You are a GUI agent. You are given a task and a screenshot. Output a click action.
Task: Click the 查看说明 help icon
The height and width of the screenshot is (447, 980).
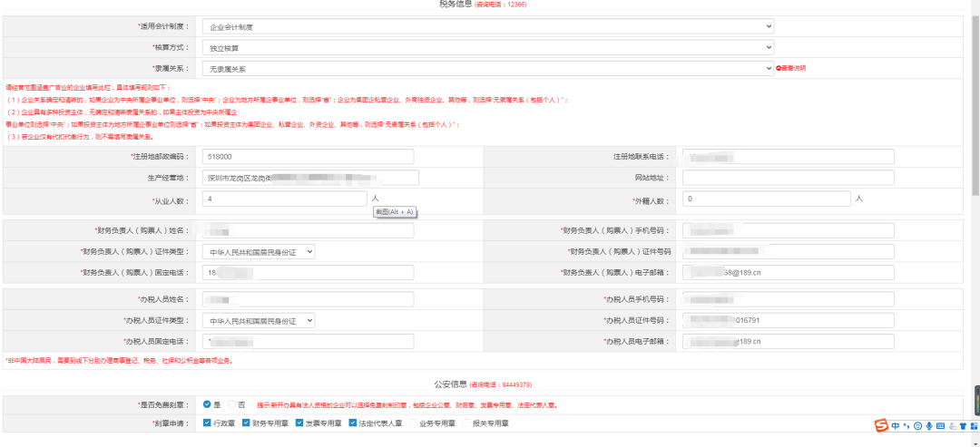coord(779,68)
